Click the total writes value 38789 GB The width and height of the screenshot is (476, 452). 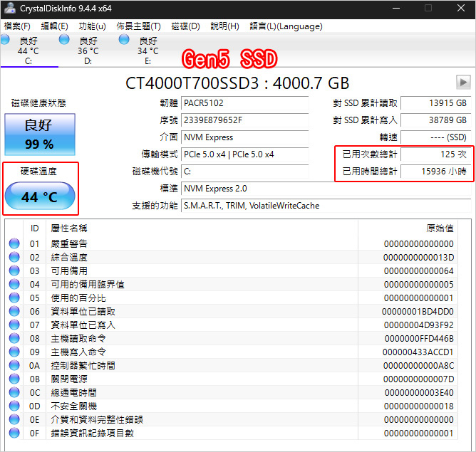click(x=436, y=120)
